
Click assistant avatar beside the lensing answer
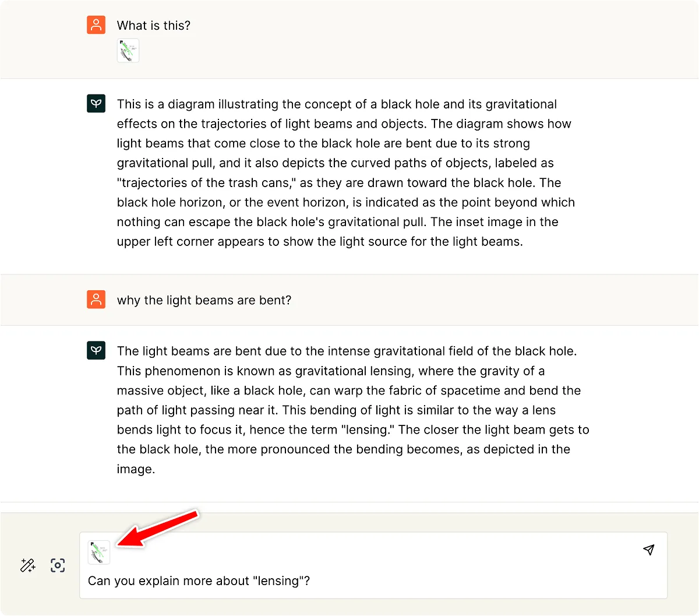(96, 350)
